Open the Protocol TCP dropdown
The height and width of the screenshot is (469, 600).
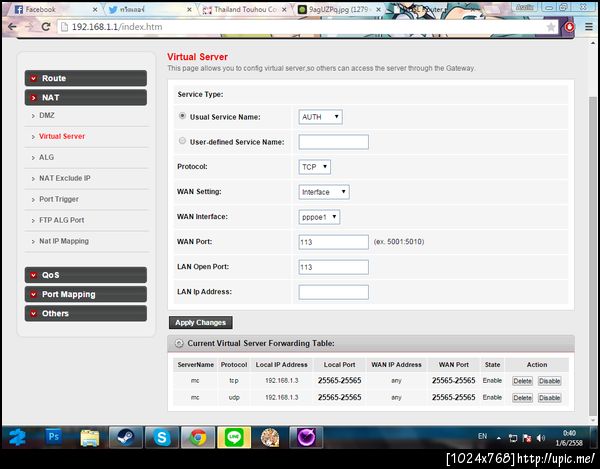pyautogui.click(x=315, y=167)
